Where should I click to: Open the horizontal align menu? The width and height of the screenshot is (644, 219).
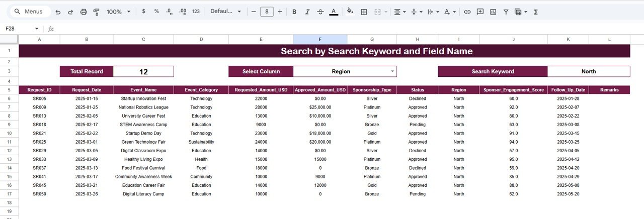pyautogui.click(x=400, y=12)
